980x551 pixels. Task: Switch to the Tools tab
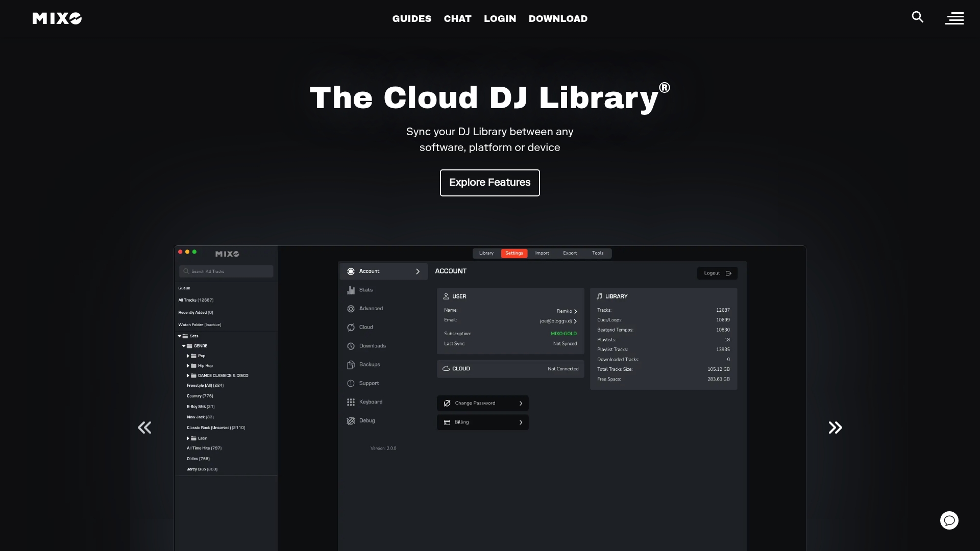tap(598, 253)
